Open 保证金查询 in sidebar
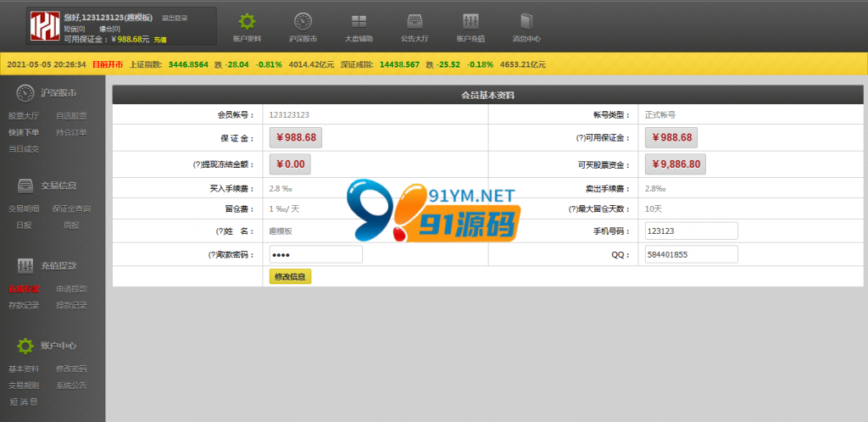The width and height of the screenshot is (868, 422). [71, 208]
